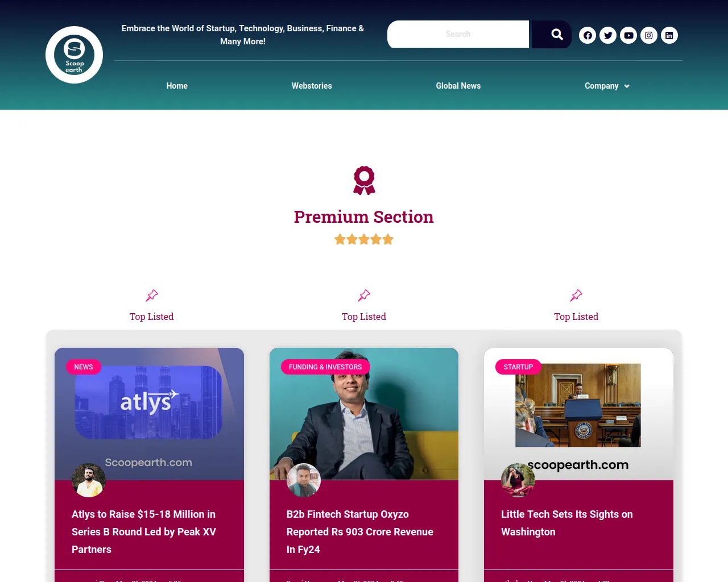Select the STARTUP category tag
The height and width of the screenshot is (582, 728).
pyautogui.click(x=518, y=367)
